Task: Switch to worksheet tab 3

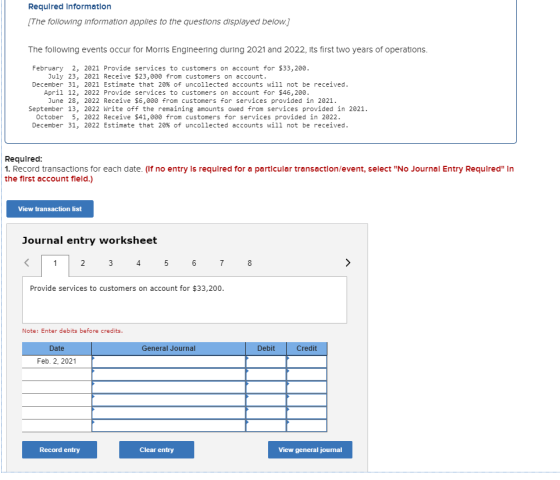Action: 111,263
